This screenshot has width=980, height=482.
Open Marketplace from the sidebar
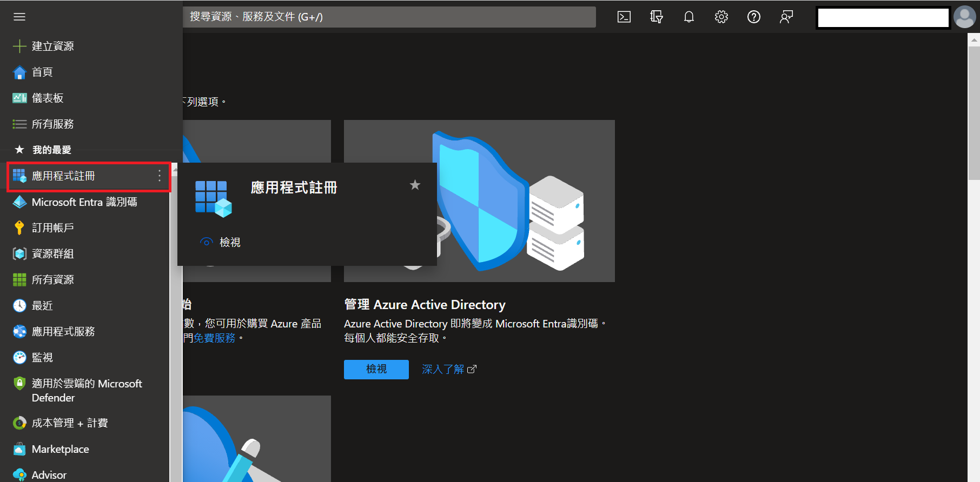click(60, 449)
